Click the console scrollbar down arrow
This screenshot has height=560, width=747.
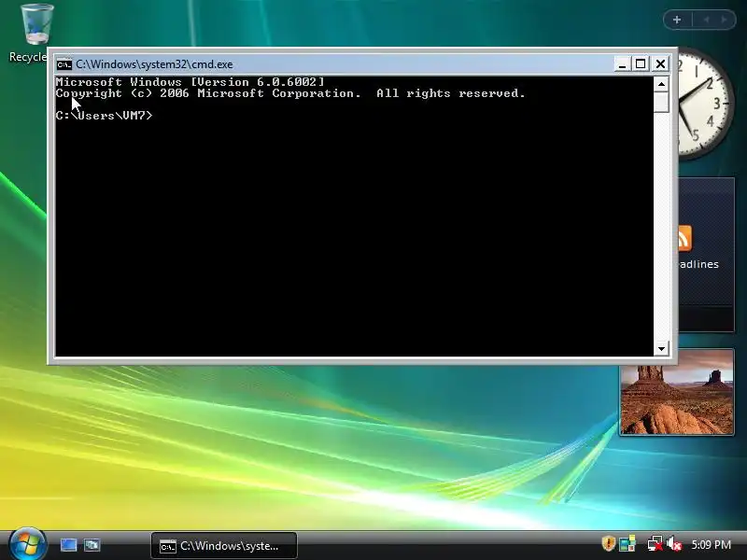(x=661, y=348)
